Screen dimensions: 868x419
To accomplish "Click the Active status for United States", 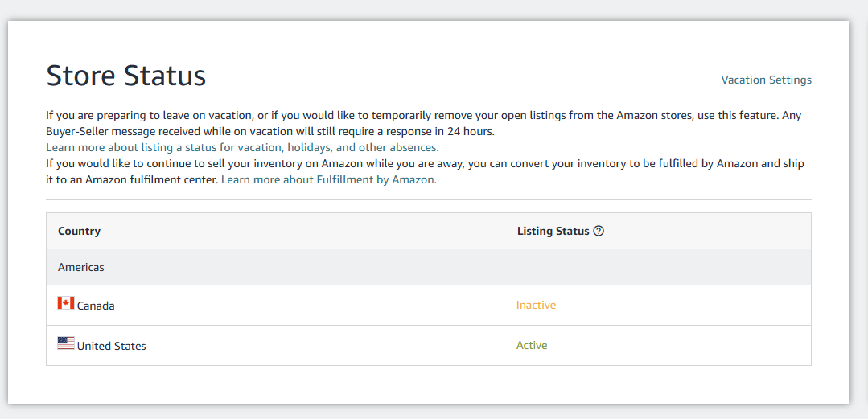I will pyautogui.click(x=532, y=345).
